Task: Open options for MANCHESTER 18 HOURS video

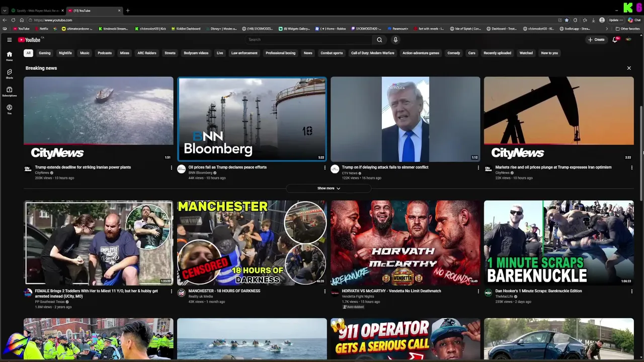Action: 325,291
